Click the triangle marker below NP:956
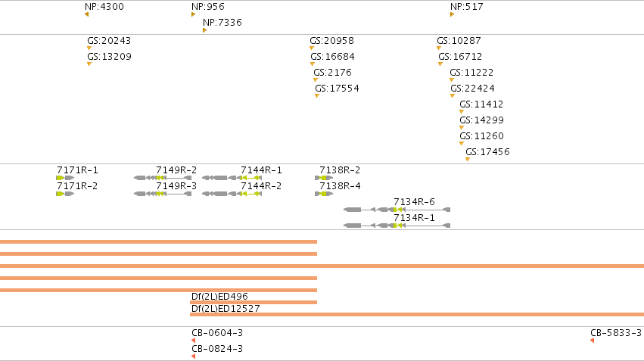Screen dimensions: 644x361 click(x=193, y=14)
